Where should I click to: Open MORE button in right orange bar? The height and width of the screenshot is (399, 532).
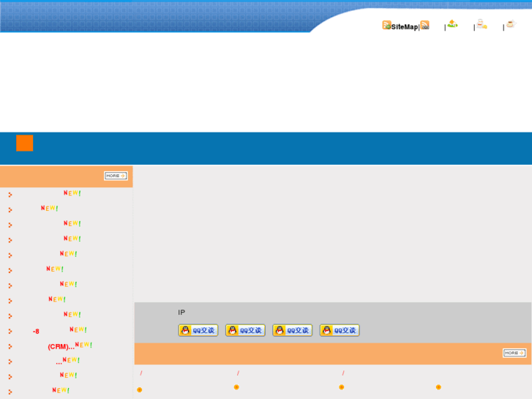pyautogui.click(x=514, y=353)
